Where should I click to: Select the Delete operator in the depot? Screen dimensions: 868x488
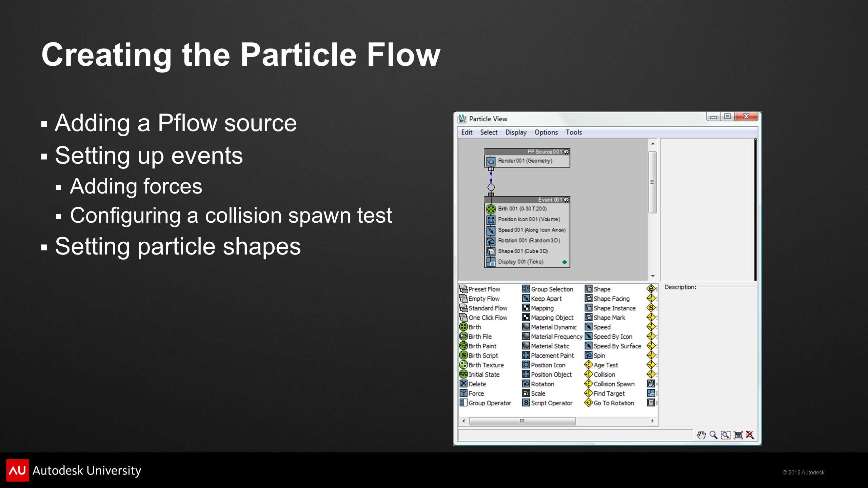click(473, 384)
